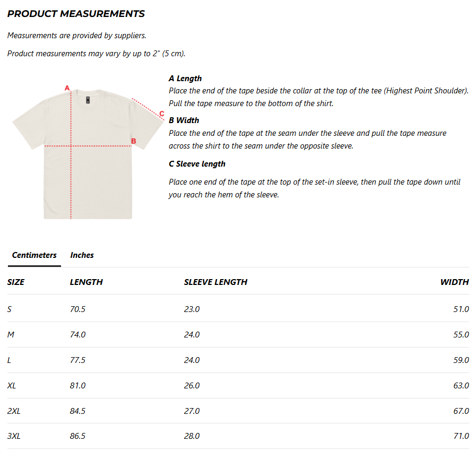Click the t-shirt measurement diagram
Screen dimensions: 476x468
(x=88, y=152)
